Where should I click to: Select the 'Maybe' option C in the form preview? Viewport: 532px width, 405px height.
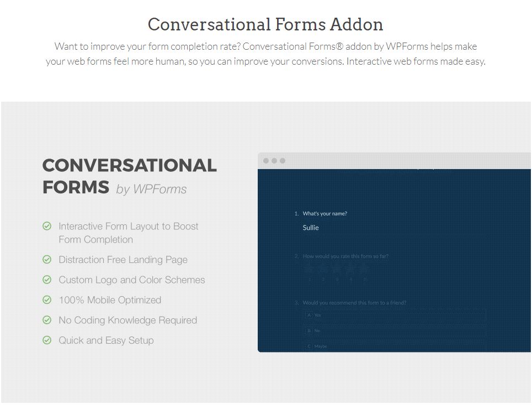click(x=395, y=346)
